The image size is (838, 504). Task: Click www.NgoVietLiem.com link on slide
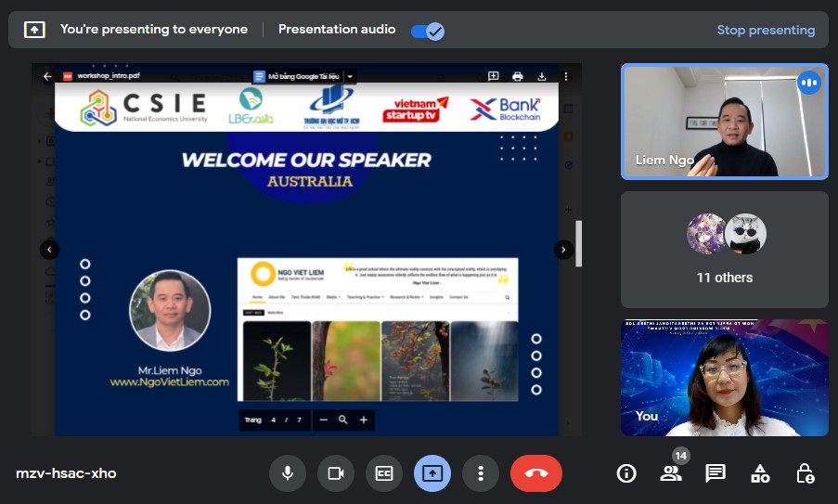170,382
